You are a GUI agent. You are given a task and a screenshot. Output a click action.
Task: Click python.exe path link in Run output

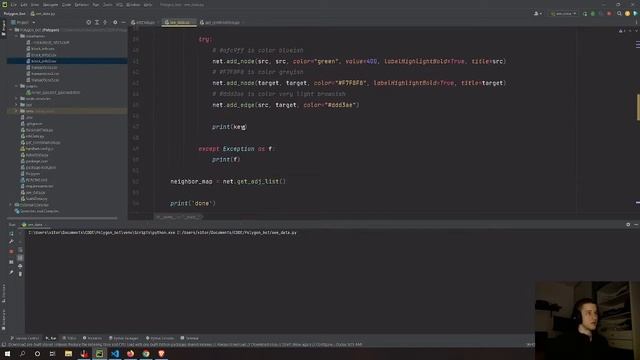pyautogui.click(x=102, y=233)
